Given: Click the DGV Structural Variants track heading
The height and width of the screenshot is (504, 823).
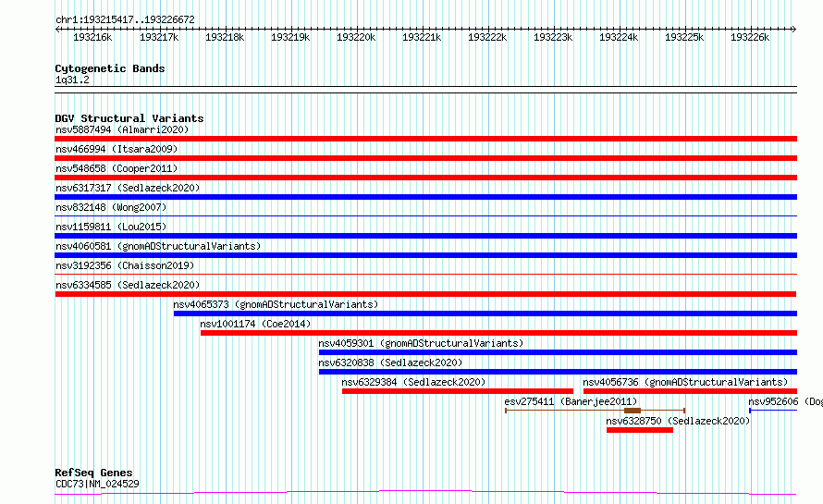Looking at the screenshot, I should [129, 118].
